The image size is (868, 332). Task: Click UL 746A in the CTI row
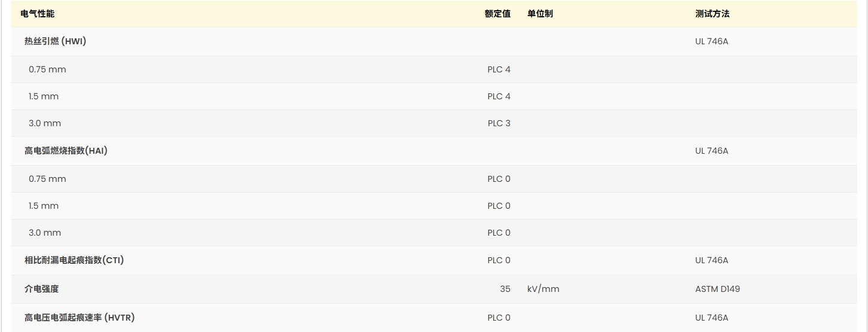coord(711,260)
